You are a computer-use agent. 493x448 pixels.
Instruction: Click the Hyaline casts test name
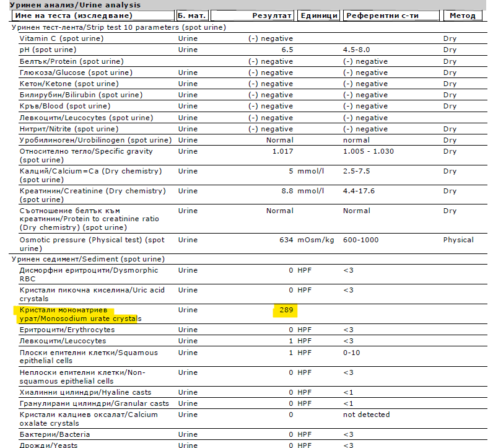point(85,392)
